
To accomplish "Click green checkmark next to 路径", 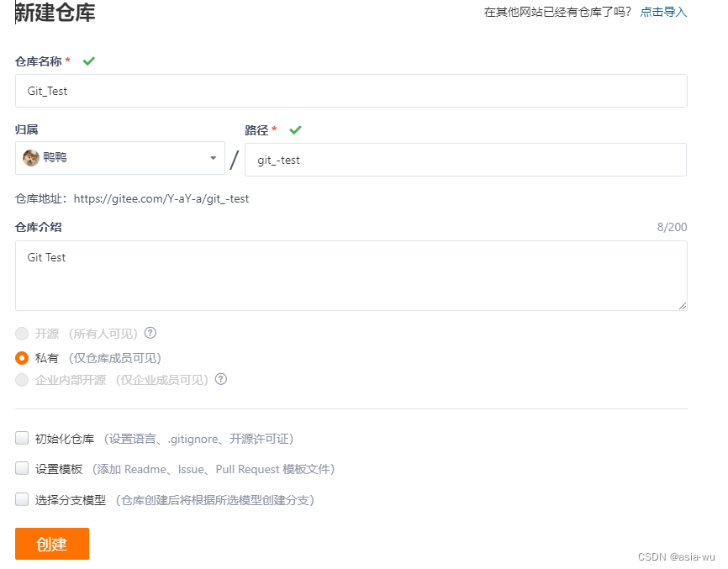I will tap(295, 130).
